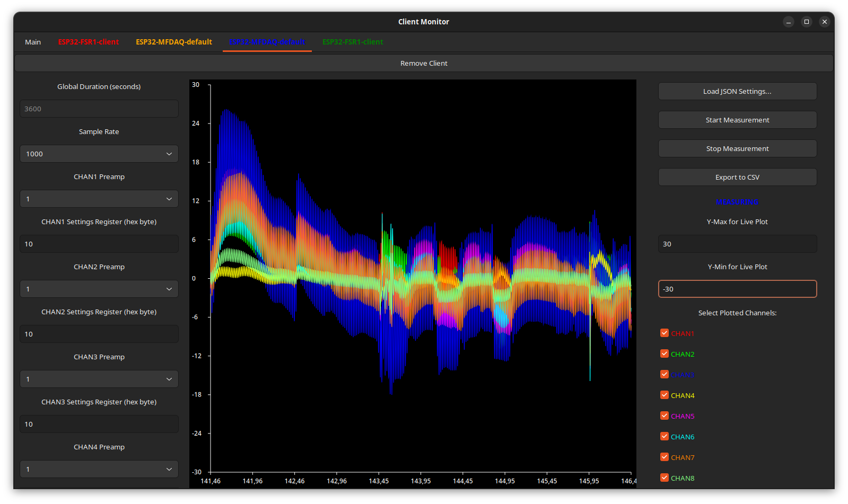Click the Y-Min for Live Plot field
Screen dimensions: 848x504
click(737, 289)
